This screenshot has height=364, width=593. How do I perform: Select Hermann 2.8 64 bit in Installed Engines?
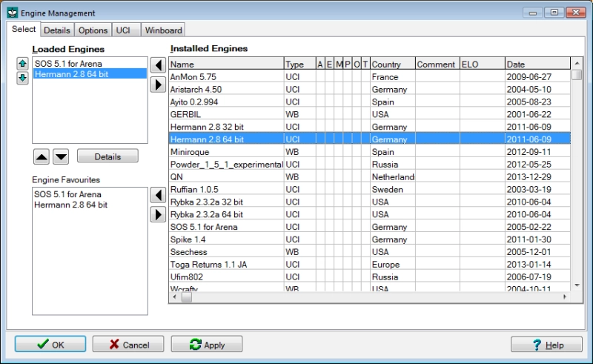[x=369, y=139]
